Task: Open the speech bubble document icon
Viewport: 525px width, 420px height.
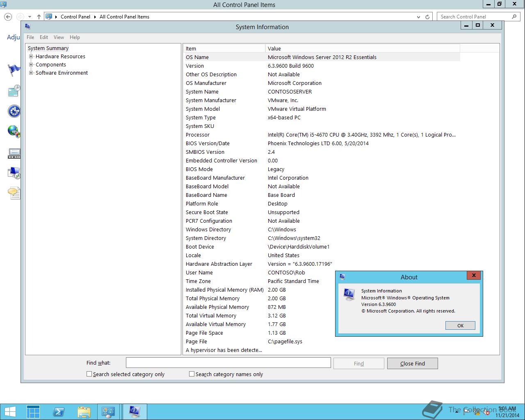Action: (14, 193)
